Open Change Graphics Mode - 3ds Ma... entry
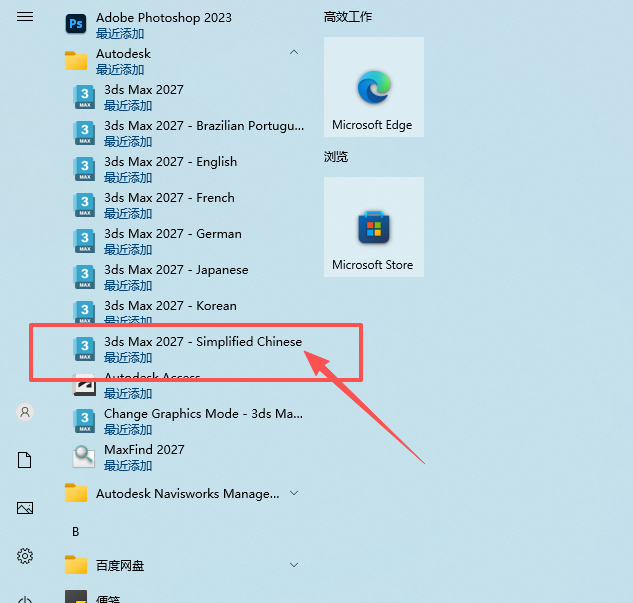 point(186,421)
